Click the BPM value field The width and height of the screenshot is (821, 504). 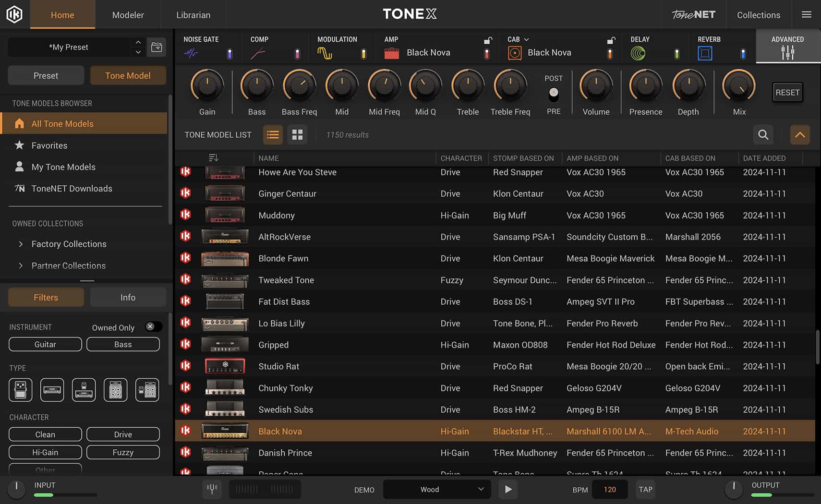point(610,489)
